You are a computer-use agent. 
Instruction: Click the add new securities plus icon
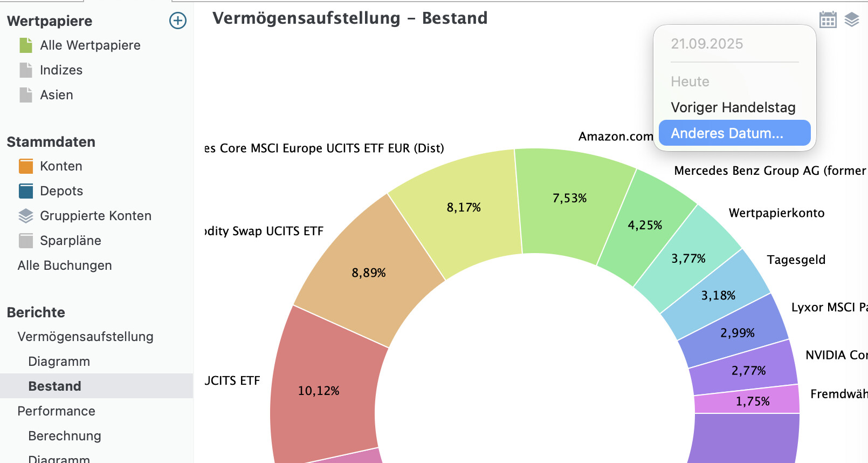178,21
